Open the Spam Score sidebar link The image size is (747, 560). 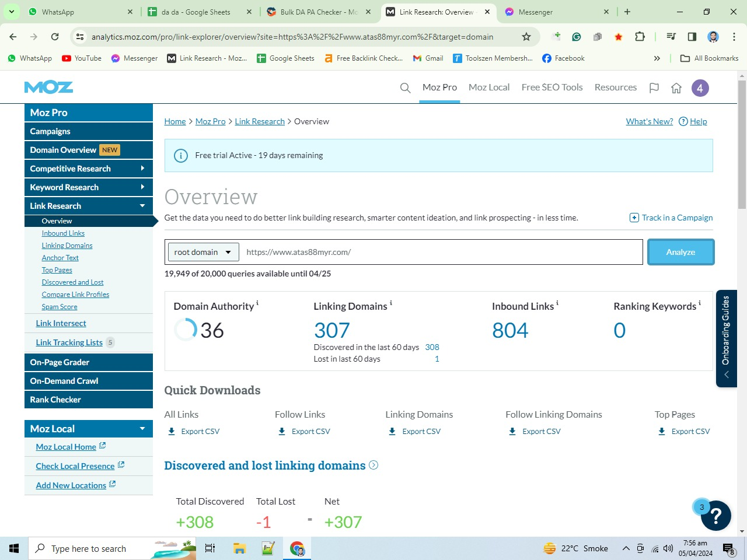tap(60, 307)
